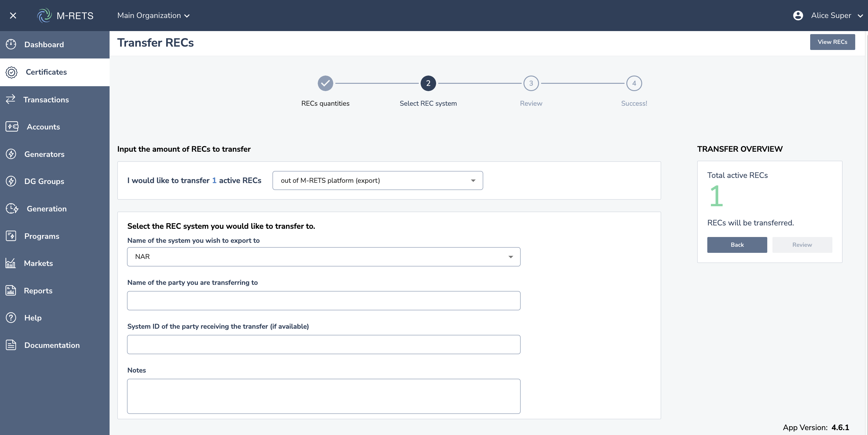The image size is (868, 435).
Task: Click the Help question mark icon
Action: coord(11,318)
